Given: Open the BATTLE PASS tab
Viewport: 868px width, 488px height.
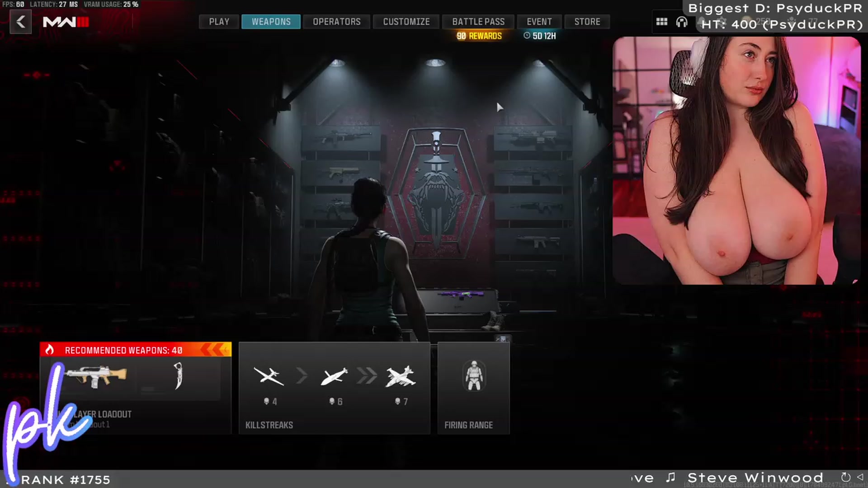Looking at the screenshot, I should [478, 22].
